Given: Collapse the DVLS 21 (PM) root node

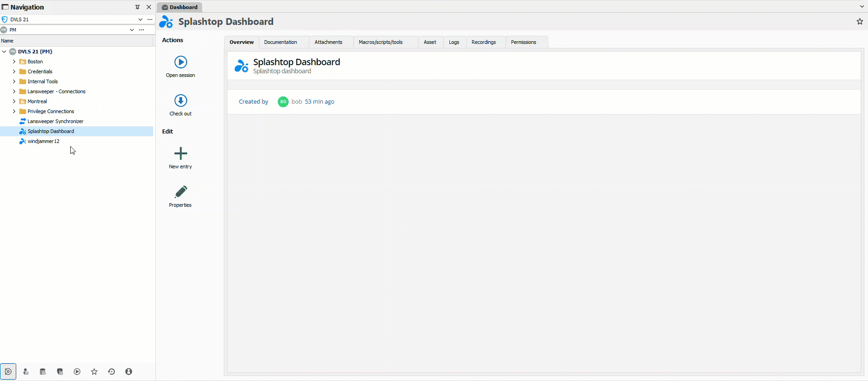Looking at the screenshot, I should (x=5, y=52).
